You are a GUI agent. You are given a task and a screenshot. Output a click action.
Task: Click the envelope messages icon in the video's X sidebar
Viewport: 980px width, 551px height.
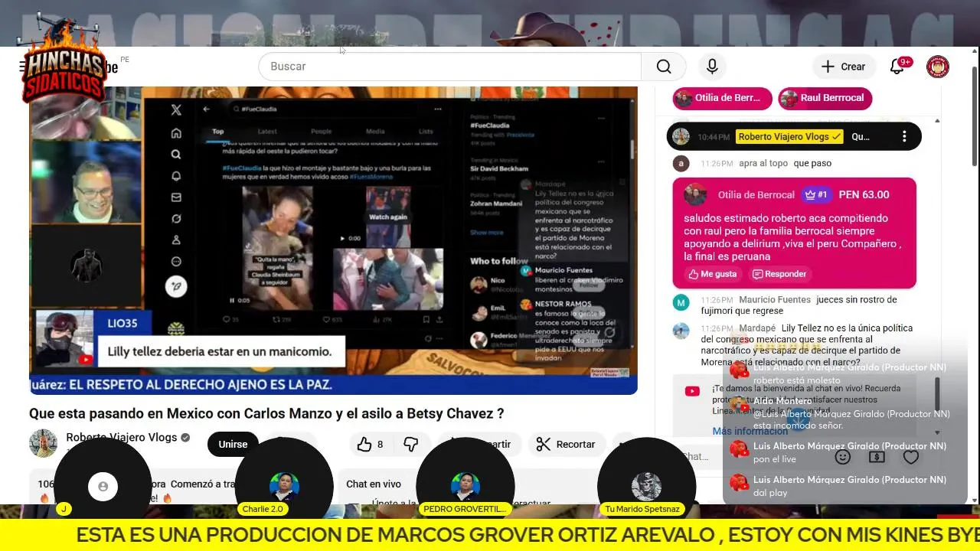176,197
